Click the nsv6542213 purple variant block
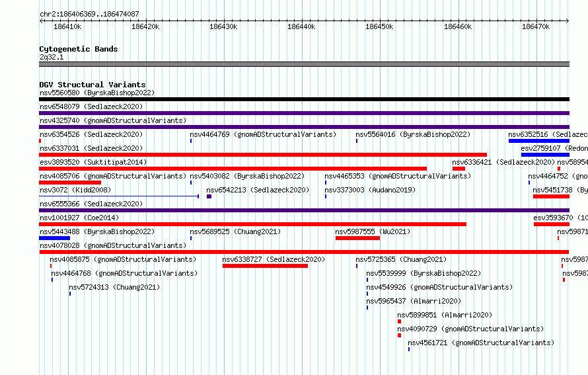This screenshot has height=375, width=588. click(209, 196)
